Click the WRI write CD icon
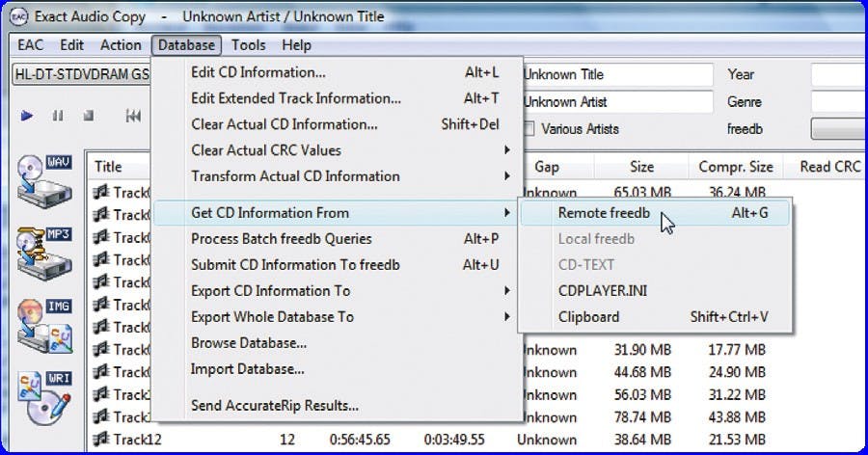The width and height of the screenshot is (868, 455). click(x=44, y=398)
